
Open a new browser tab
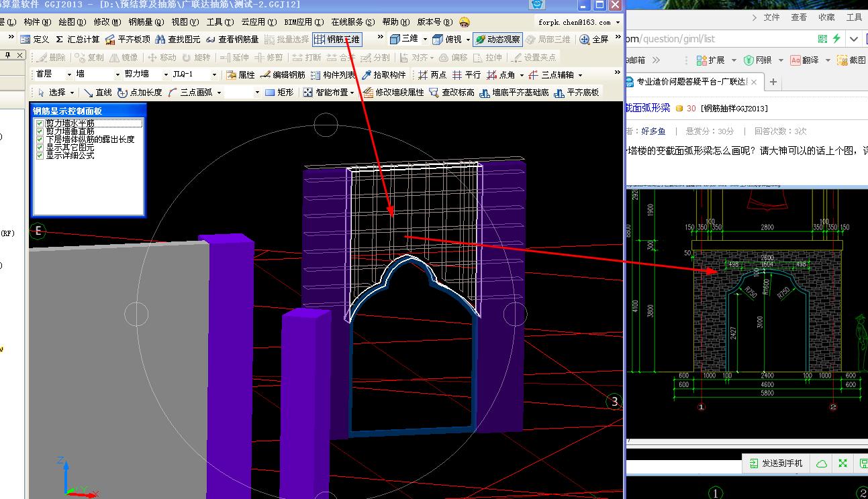(x=773, y=82)
